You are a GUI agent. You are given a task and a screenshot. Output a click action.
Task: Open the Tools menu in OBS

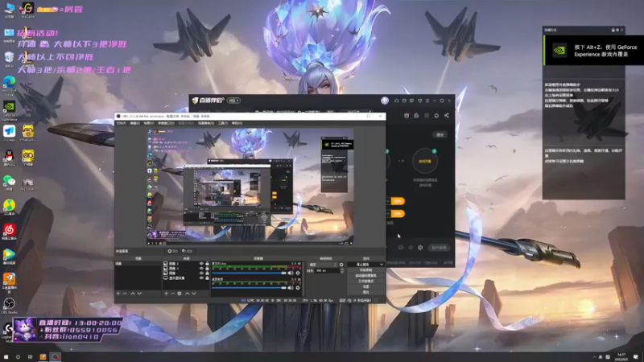tap(223, 123)
